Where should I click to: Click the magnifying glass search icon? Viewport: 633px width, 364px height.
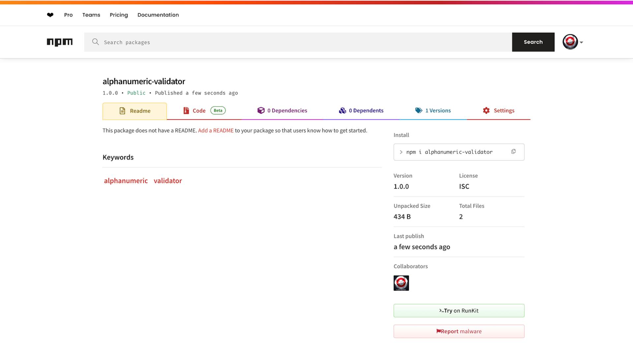click(95, 42)
